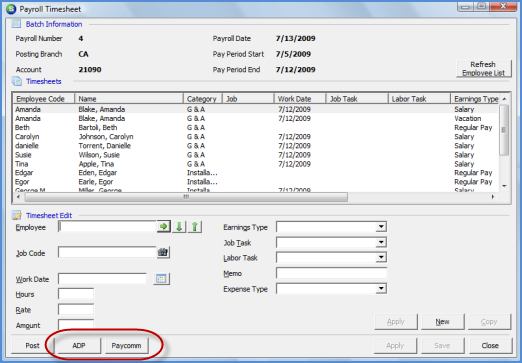The height and width of the screenshot is (363, 522).
Task: Expand the Labor Task dropdown
Action: [381, 258]
